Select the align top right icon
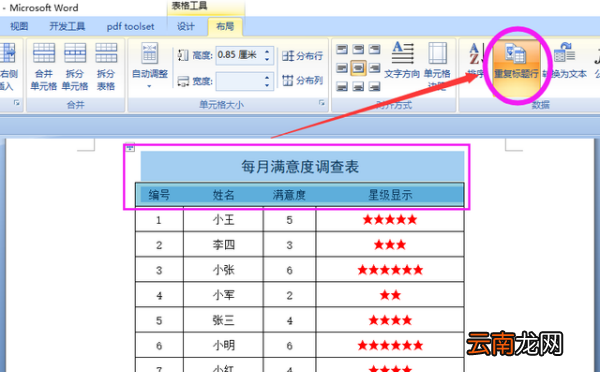600x372 pixels. tap(374, 49)
